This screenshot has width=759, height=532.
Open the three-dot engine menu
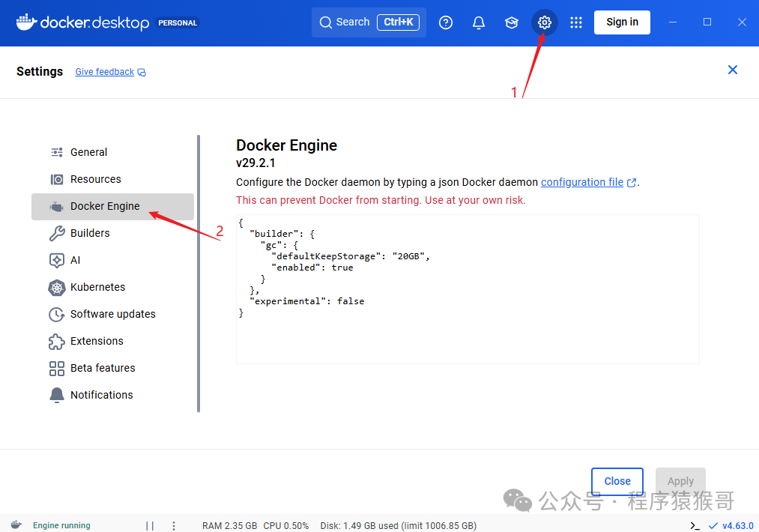(174, 525)
